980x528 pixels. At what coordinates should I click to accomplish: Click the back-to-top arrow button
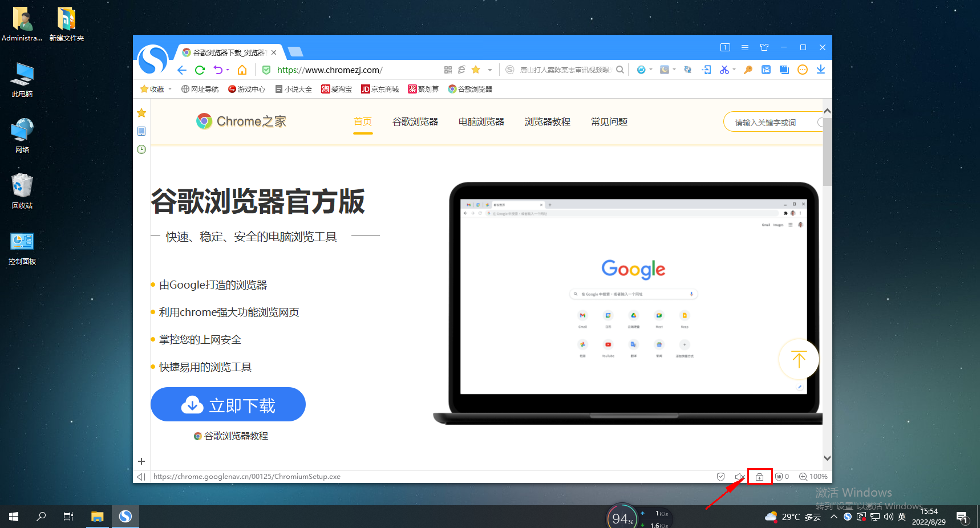pos(799,359)
